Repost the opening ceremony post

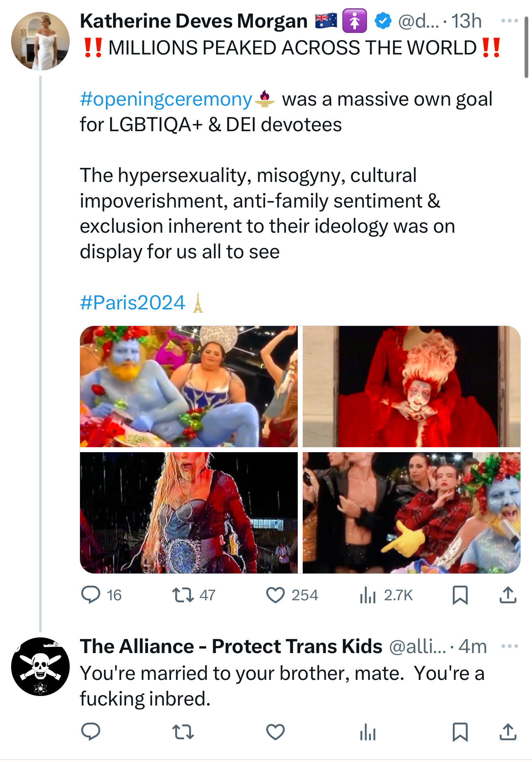(x=183, y=595)
